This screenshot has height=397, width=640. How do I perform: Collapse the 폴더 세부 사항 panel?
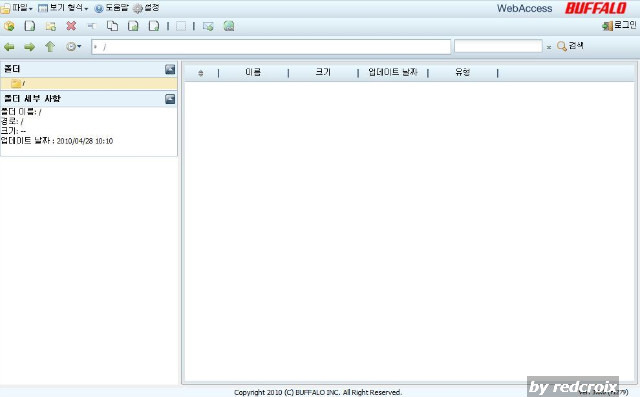tap(170, 99)
